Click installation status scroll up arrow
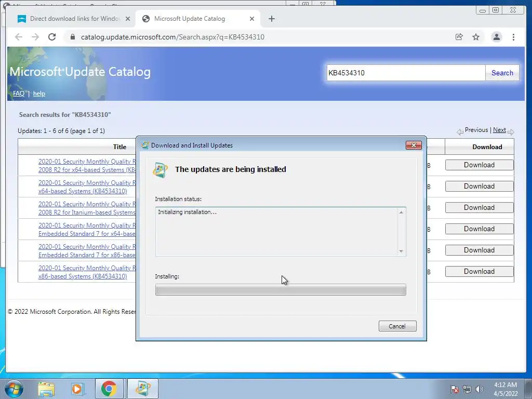 coord(401,212)
